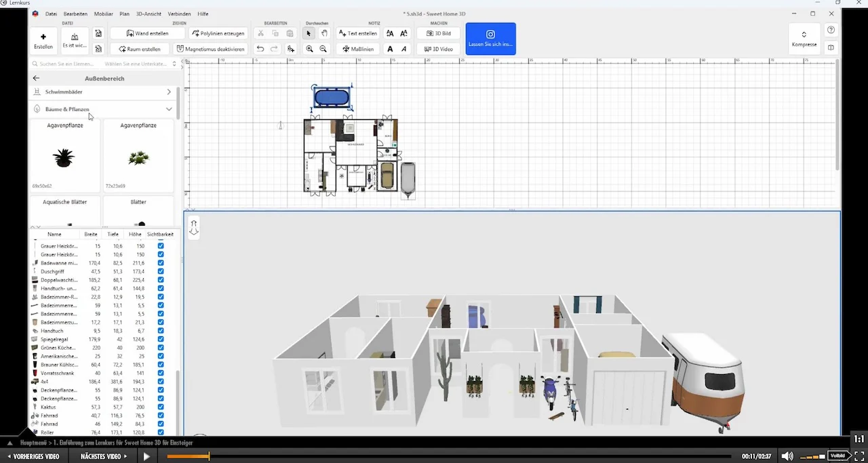Viewport: 868px width, 463px height.
Task: Click the bold text style icon
Action: pos(390,49)
